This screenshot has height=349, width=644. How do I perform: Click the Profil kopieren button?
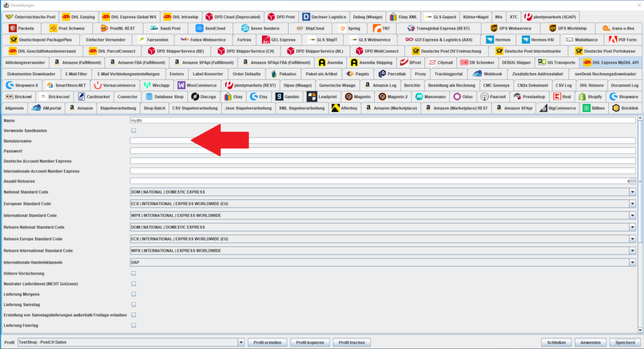click(310, 343)
